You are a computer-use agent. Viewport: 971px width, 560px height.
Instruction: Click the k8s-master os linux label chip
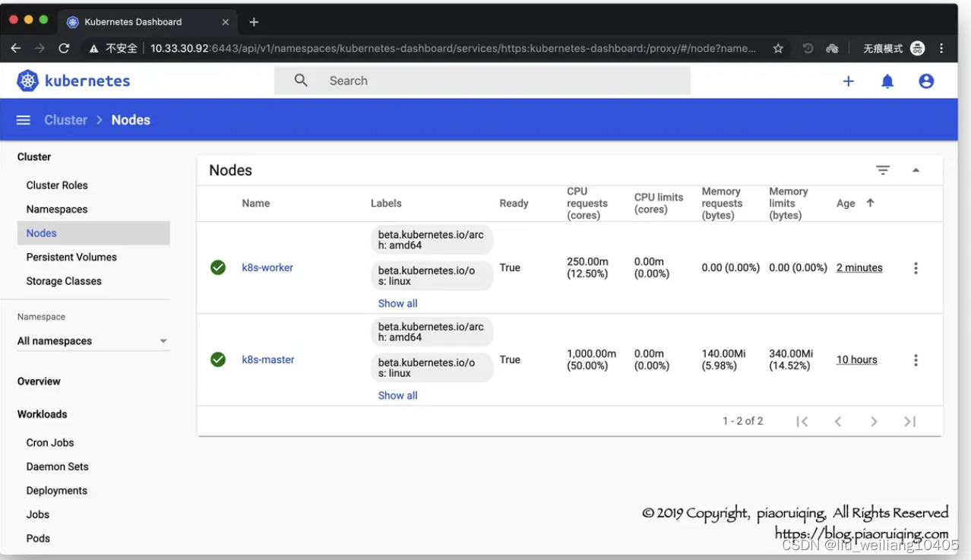[432, 368]
